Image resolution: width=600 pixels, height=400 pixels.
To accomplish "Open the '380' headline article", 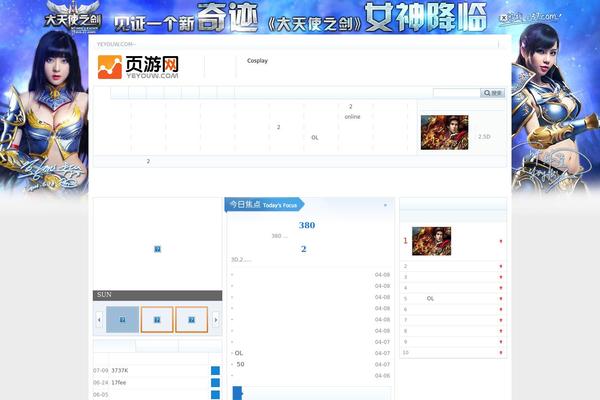I will click(307, 225).
